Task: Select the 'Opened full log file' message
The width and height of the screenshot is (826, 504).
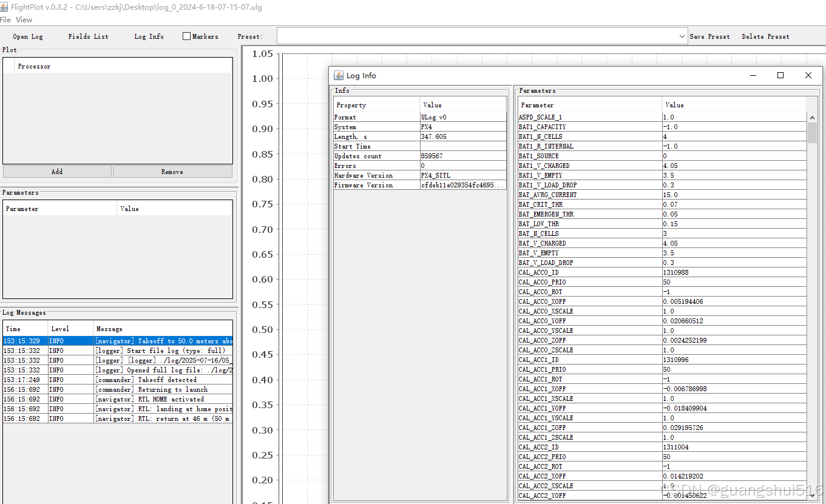Action: [x=118, y=370]
